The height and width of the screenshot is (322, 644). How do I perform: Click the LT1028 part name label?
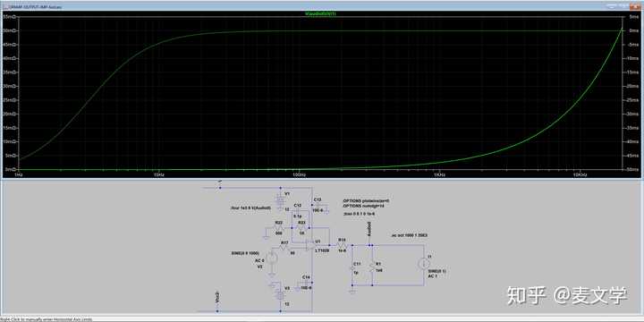[x=322, y=250]
